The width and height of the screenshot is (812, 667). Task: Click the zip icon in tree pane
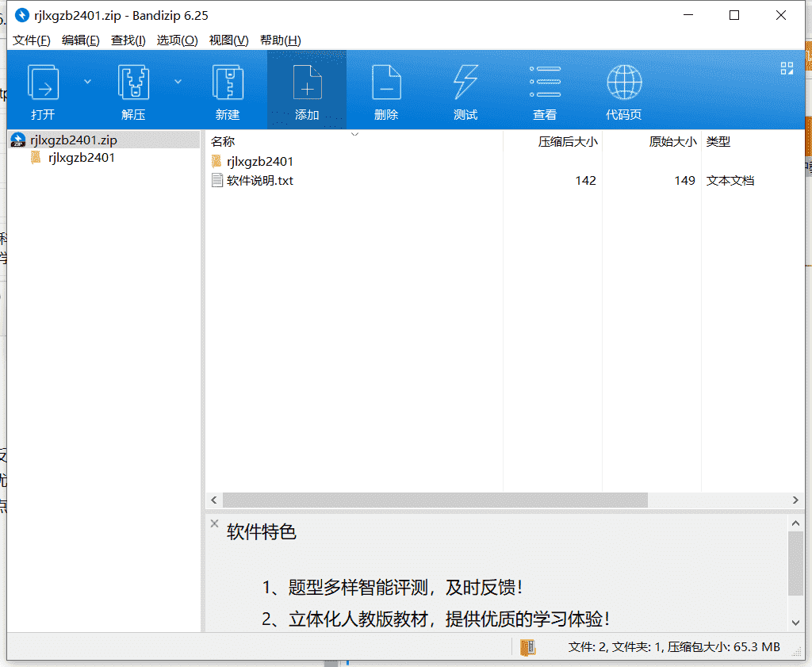pos(18,140)
